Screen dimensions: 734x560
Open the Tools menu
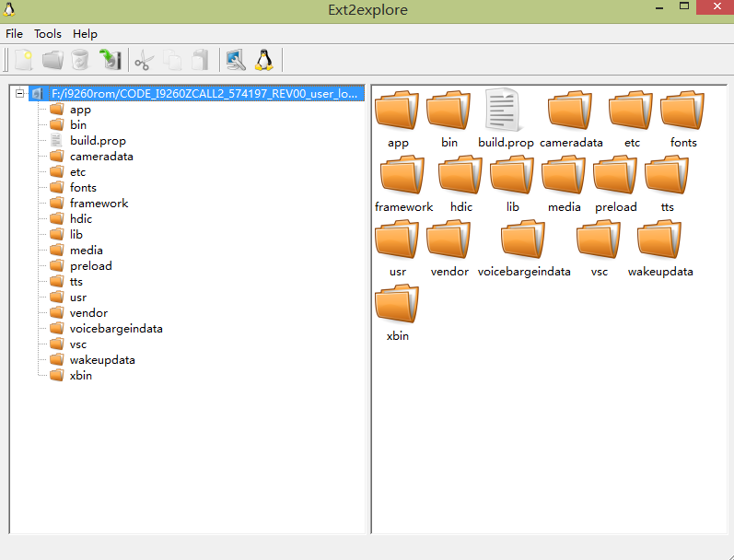coord(47,34)
